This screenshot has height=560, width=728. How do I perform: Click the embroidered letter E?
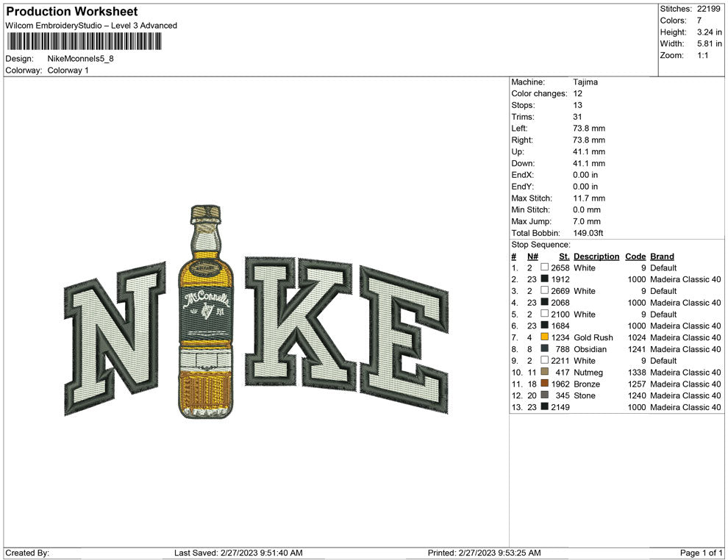click(404, 340)
